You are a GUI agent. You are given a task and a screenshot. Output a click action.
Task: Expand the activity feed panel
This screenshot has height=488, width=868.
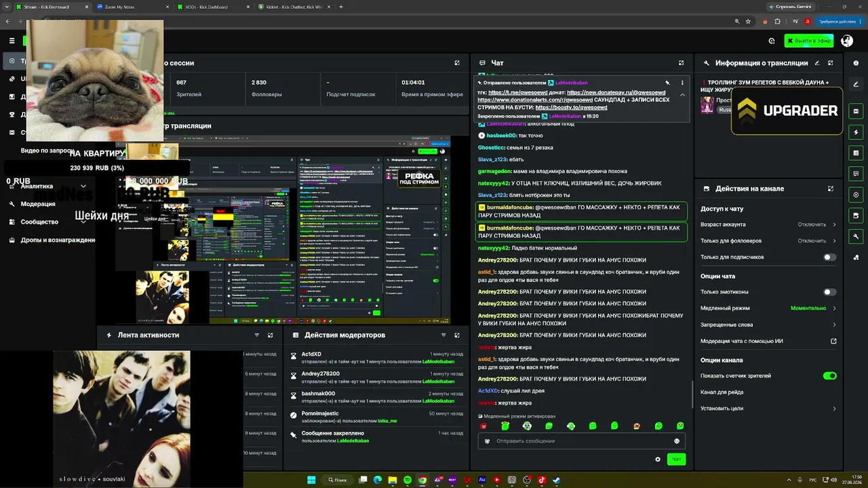[270, 335]
